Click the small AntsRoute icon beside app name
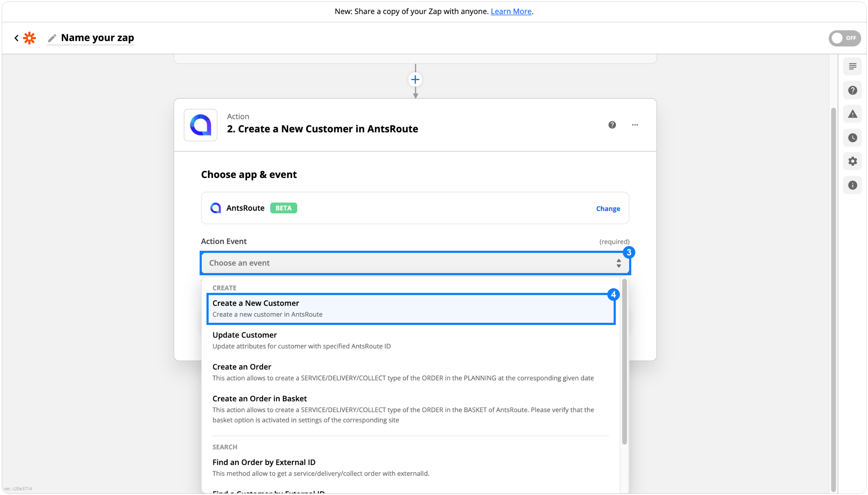Image resolution: width=868 pixels, height=495 pixels. pyautogui.click(x=215, y=208)
